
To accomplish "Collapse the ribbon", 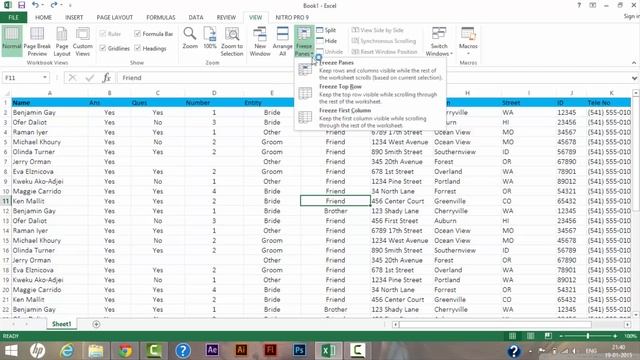I will click(x=634, y=62).
